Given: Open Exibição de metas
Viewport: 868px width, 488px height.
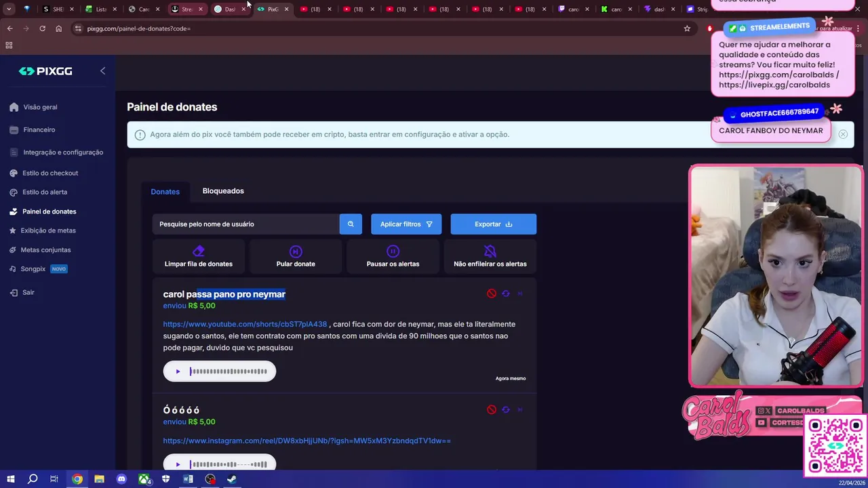Looking at the screenshot, I should click(x=47, y=230).
